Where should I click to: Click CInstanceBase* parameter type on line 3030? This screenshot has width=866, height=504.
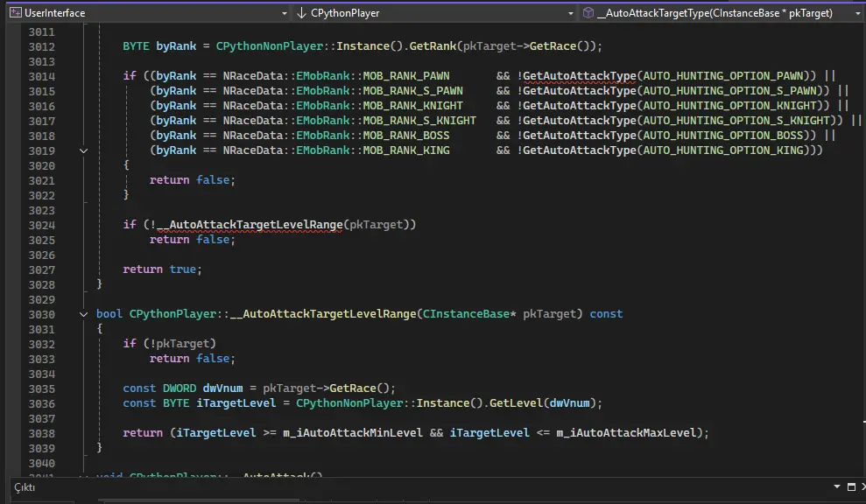point(469,314)
